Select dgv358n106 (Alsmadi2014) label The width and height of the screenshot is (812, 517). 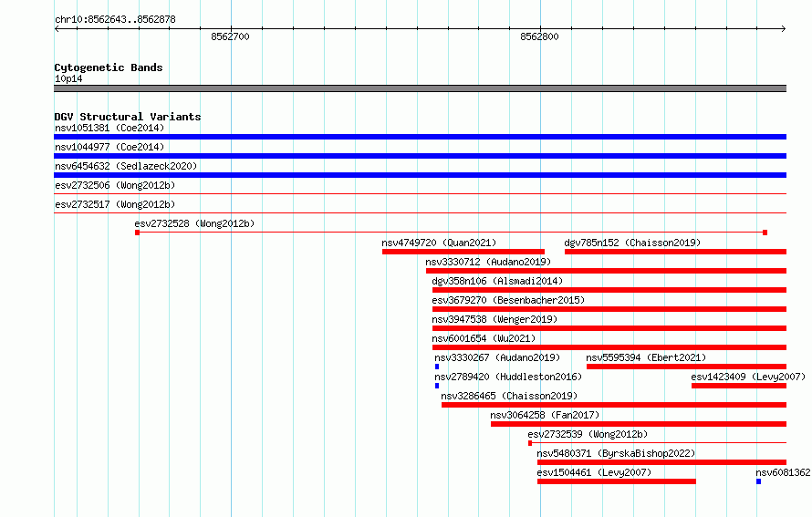tap(497, 281)
